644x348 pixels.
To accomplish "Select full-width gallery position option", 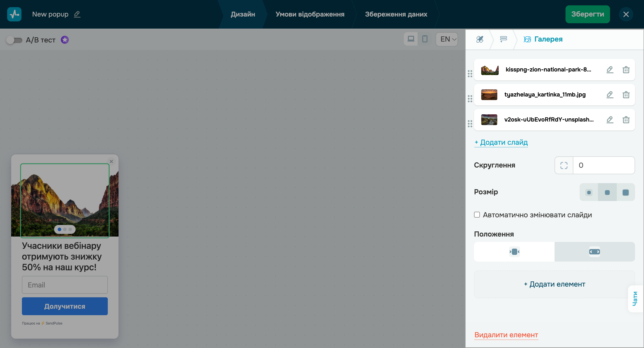I will [594, 252].
